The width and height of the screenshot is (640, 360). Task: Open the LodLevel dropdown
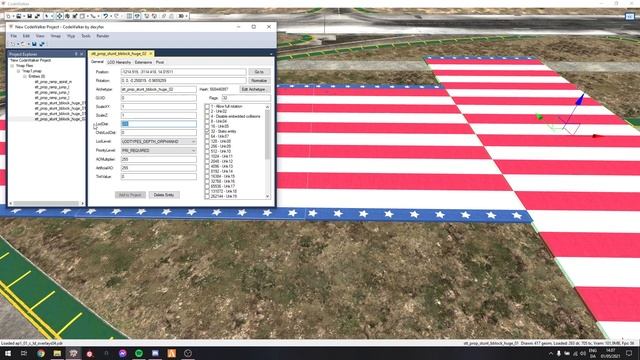tap(158, 142)
